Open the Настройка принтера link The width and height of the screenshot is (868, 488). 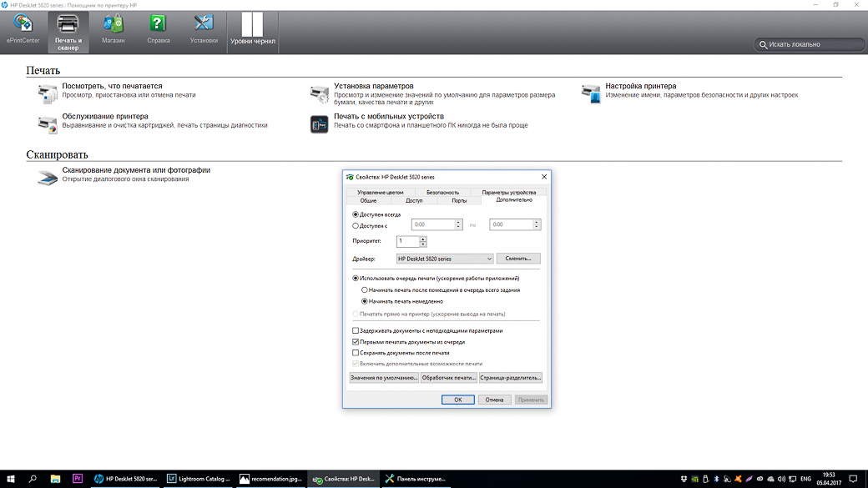[640, 86]
